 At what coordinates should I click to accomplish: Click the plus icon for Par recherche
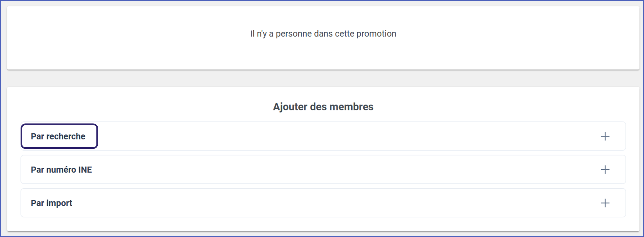[x=605, y=136]
